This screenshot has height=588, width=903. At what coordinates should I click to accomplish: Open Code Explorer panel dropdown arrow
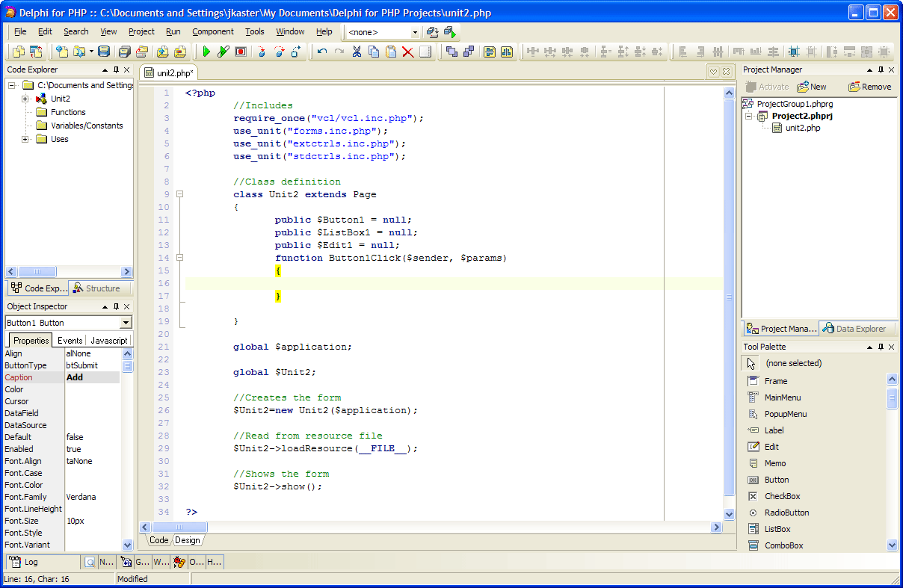[x=104, y=69]
